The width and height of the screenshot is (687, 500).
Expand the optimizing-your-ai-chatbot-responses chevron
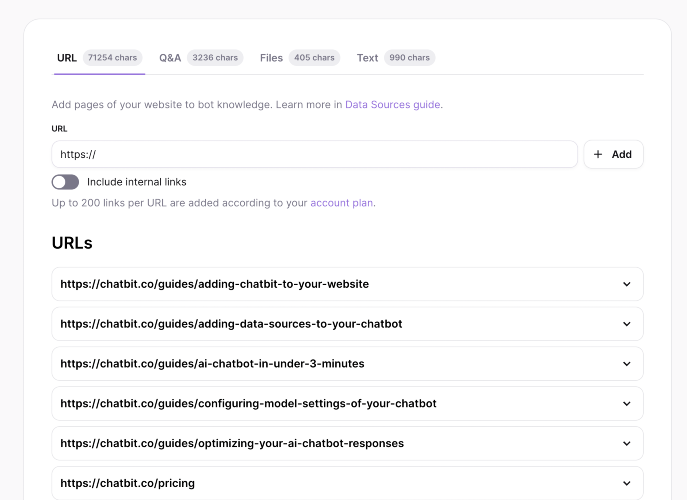[627, 443]
